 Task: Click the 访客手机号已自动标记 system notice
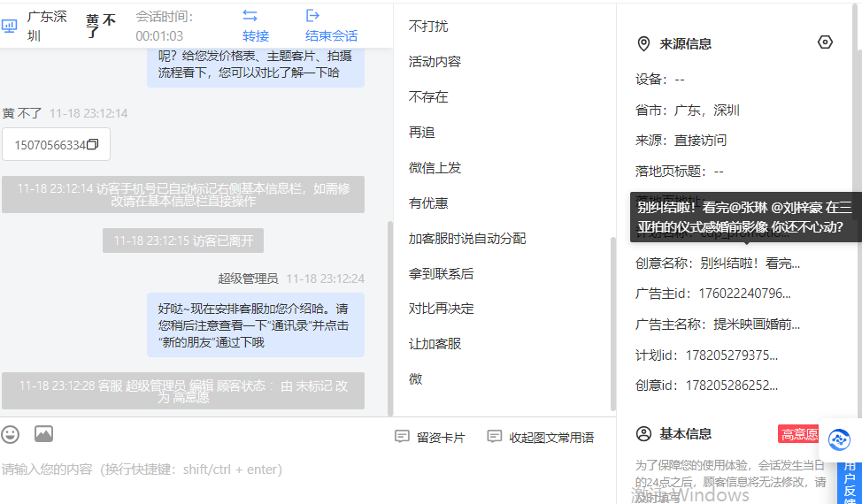point(183,195)
